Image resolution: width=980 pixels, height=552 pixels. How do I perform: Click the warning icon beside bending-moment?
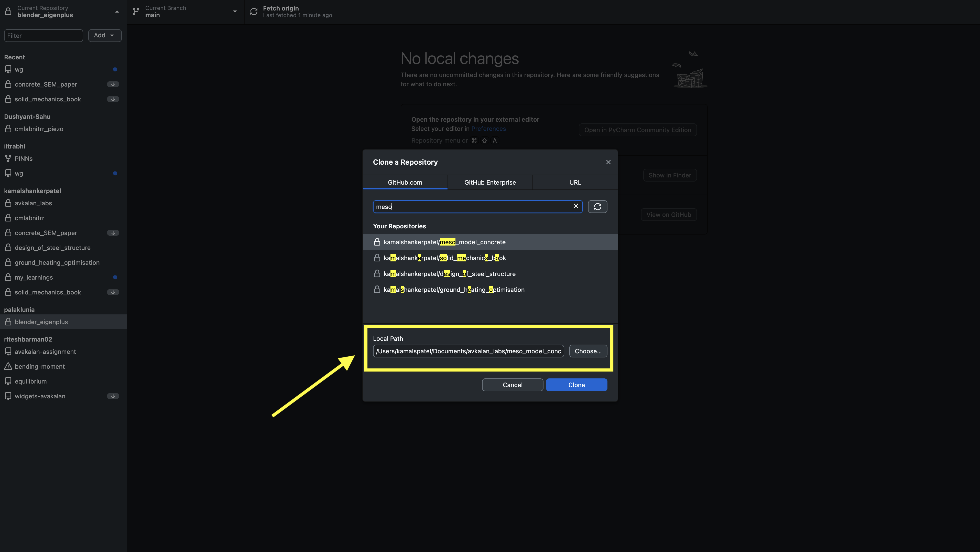(x=8, y=366)
